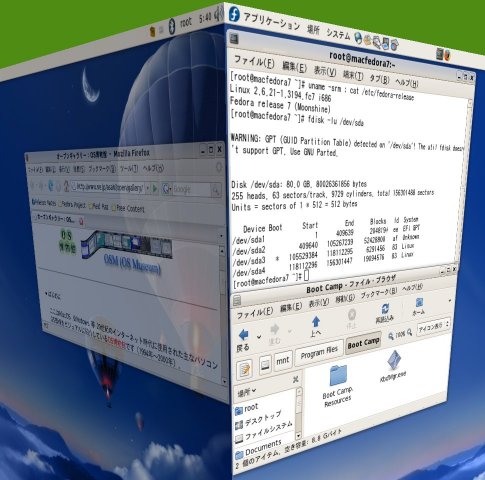This screenshot has height=480, width=485.
Task: Open file browser ファイル(F) menu
Action: tap(255, 312)
